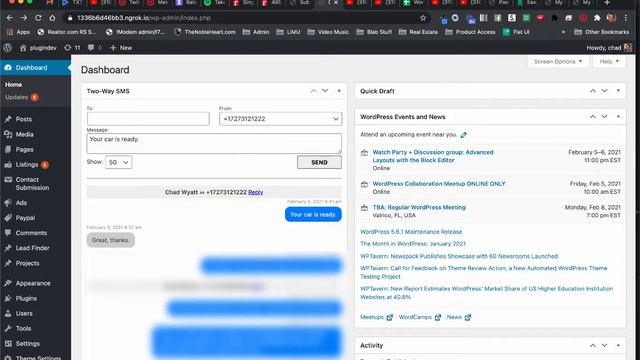Screen dimensions: 640x360
Task: Move WordPress Events and News down
Action: pyautogui.click(x=604, y=117)
